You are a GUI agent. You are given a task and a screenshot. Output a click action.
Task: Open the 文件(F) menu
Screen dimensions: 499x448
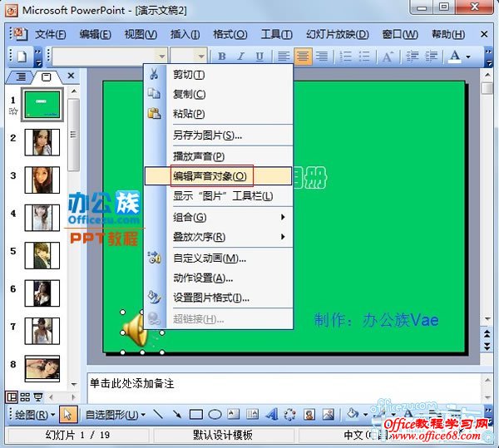point(50,34)
